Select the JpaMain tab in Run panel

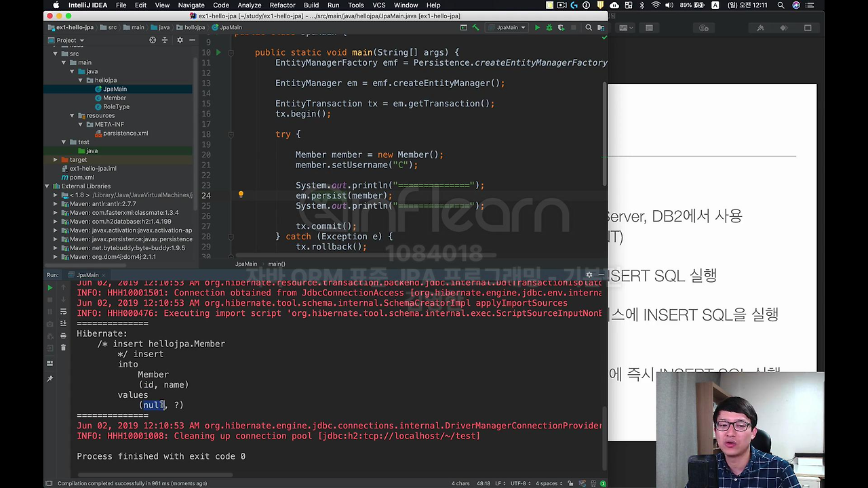tap(87, 275)
